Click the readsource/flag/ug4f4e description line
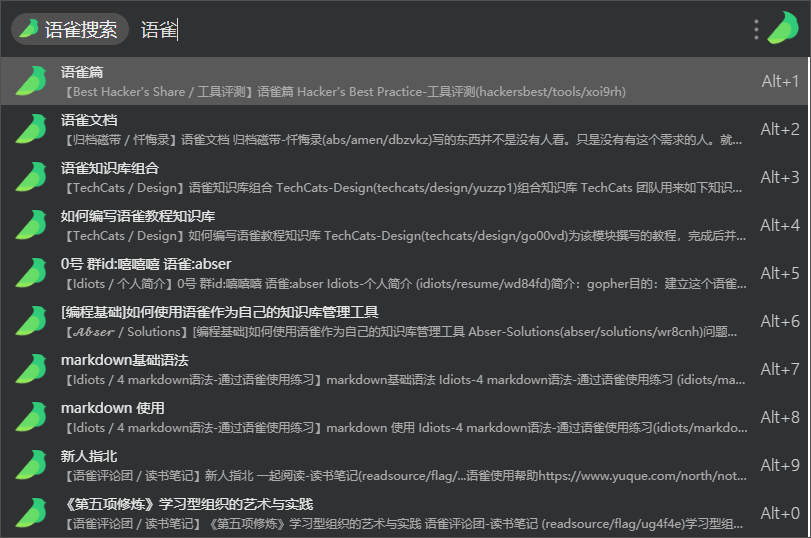 (x=403, y=524)
